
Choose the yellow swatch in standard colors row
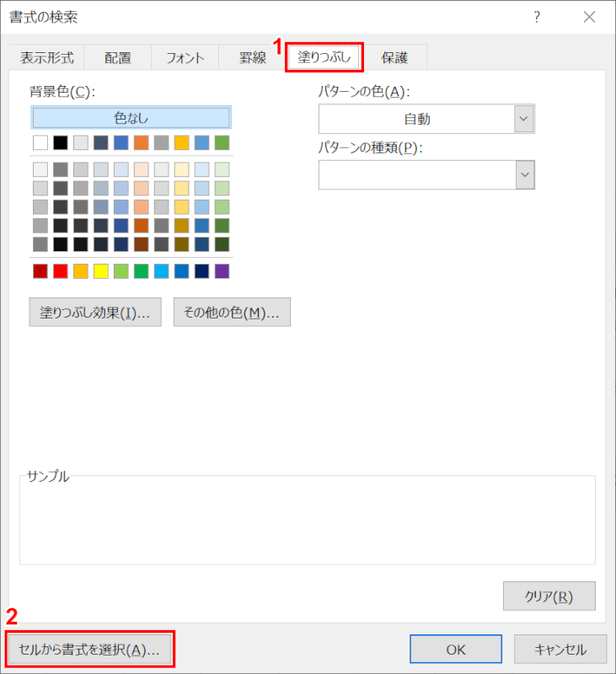[101, 271]
